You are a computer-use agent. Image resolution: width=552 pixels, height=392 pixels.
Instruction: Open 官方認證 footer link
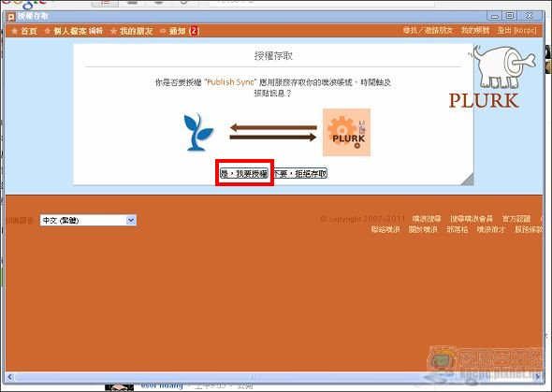coord(516,219)
